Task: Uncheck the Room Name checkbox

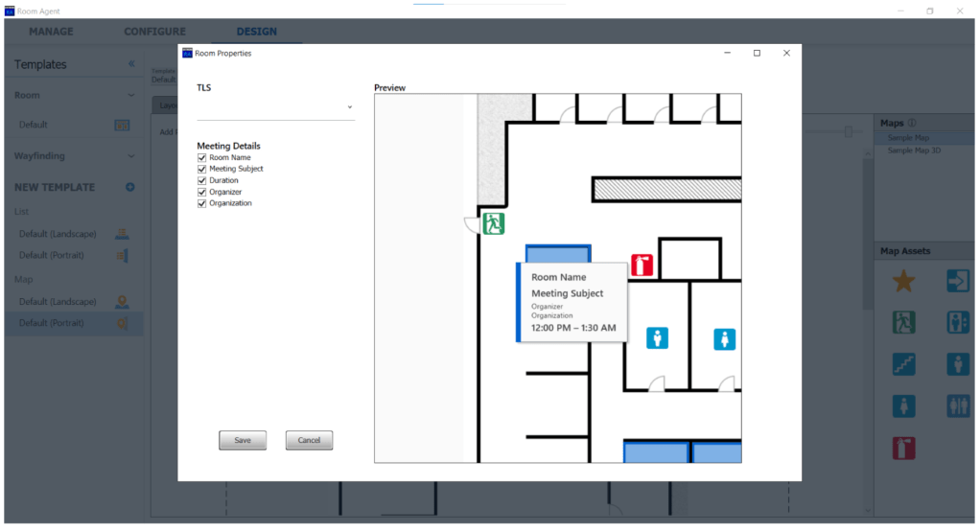Action: 202,157
